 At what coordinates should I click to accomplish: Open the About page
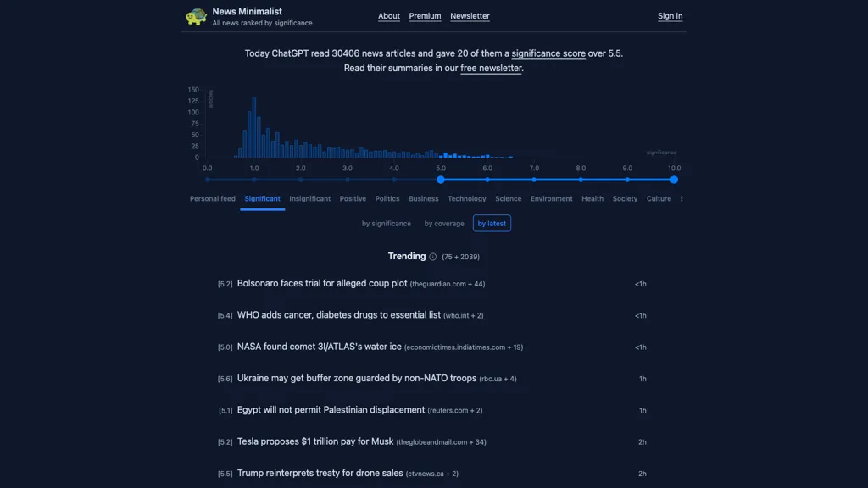(x=389, y=16)
